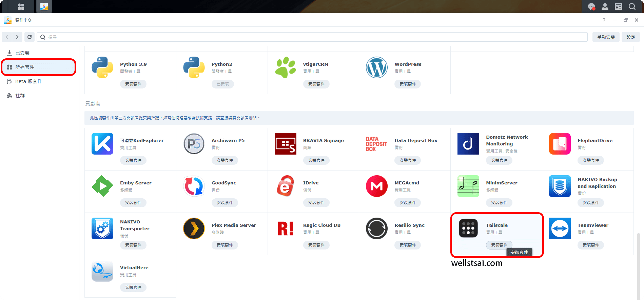
Task: Open the MEGAcmd red M icon
Action: pyautogui.click(x=377, y=186)
